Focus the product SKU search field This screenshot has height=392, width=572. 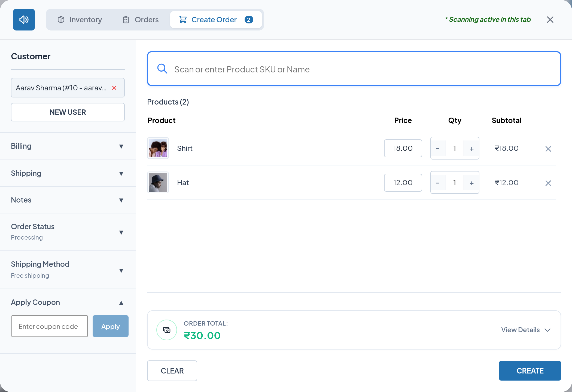pos(354,69)
